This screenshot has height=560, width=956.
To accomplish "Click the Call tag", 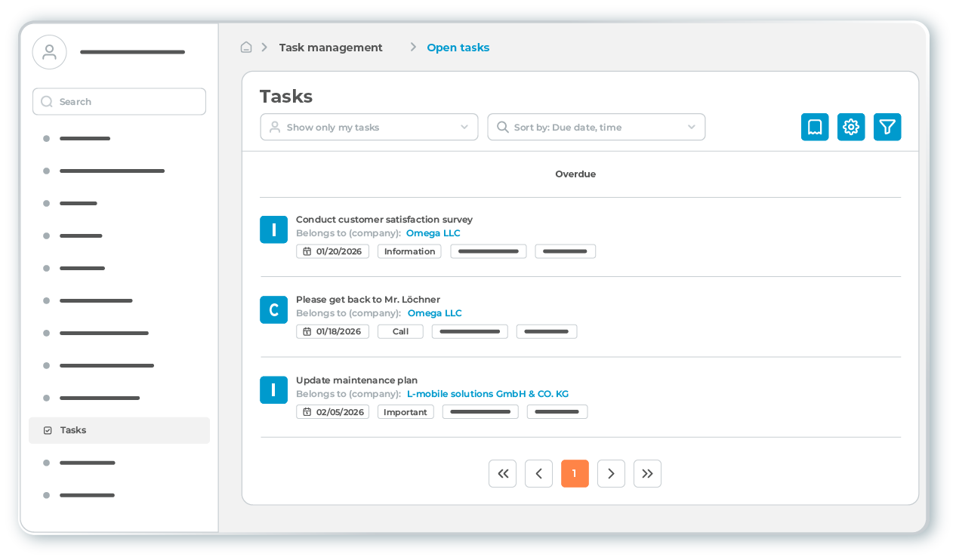I will (400, 331).
